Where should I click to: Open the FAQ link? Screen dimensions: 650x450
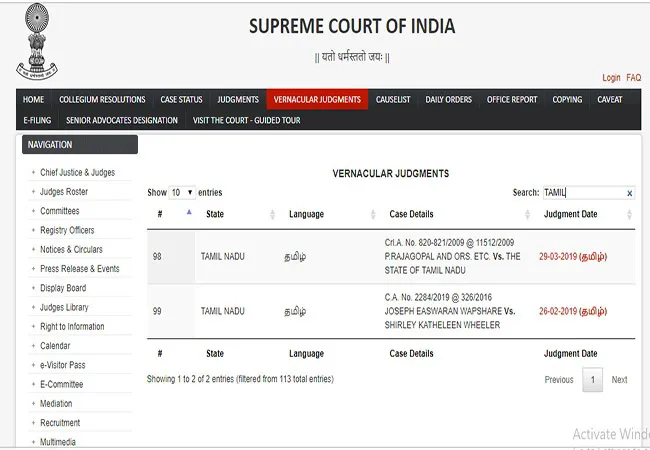[x=633, y=77]
